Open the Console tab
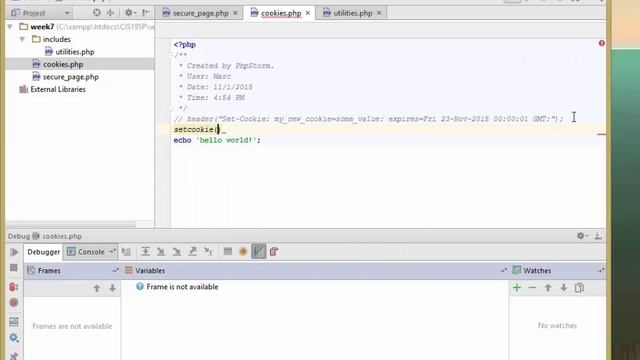 pos(91,252)
